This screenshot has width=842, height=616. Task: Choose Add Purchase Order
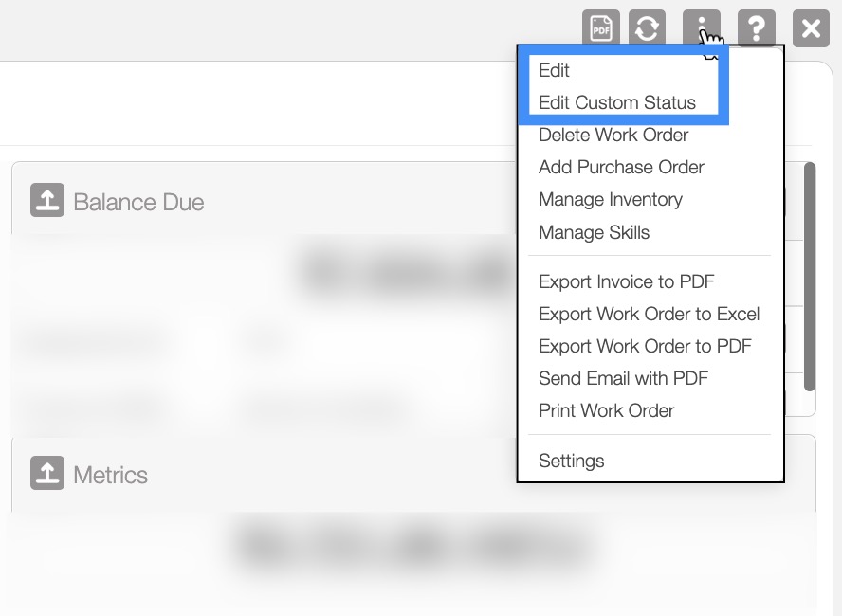(x=621, y=167)
